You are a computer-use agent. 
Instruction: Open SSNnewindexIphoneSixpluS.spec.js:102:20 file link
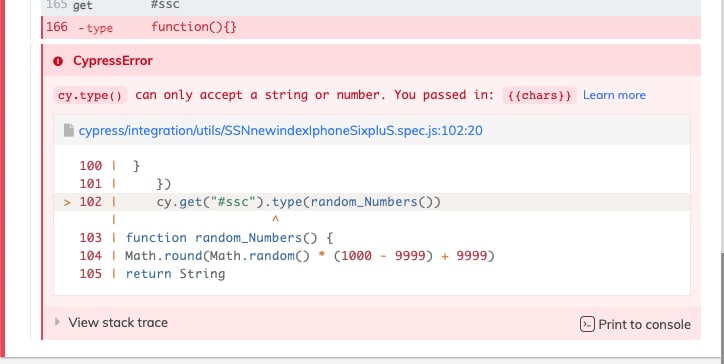[x=280, y=131]
